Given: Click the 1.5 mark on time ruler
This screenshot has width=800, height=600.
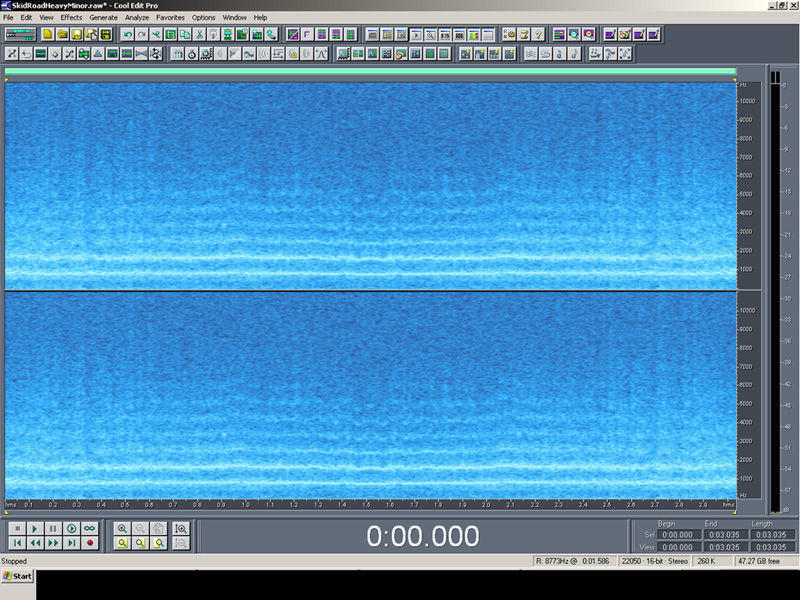Looking at the screenshot, I should click(366, 505).
